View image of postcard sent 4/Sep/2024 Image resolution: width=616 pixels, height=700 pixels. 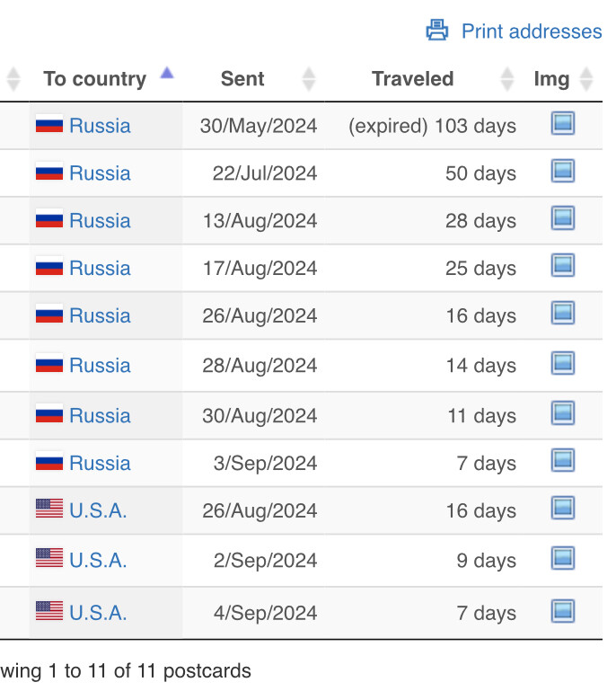(563, 611)
